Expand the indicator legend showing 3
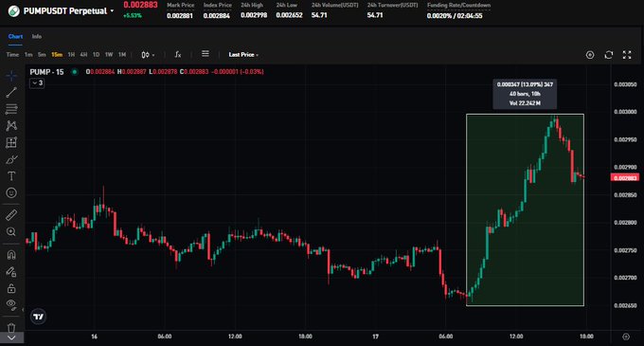This screenshot has height=346, width=644. pyautogui.click(x=37, y=83)
